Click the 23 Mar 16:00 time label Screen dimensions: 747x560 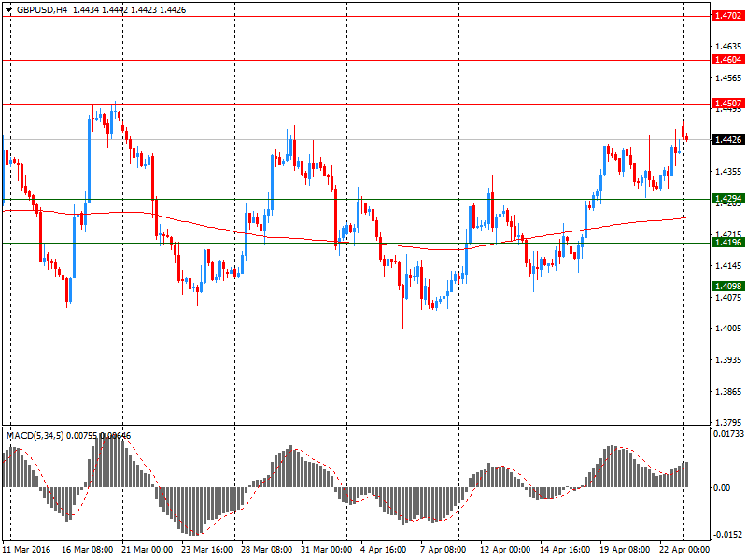point(206,550)
